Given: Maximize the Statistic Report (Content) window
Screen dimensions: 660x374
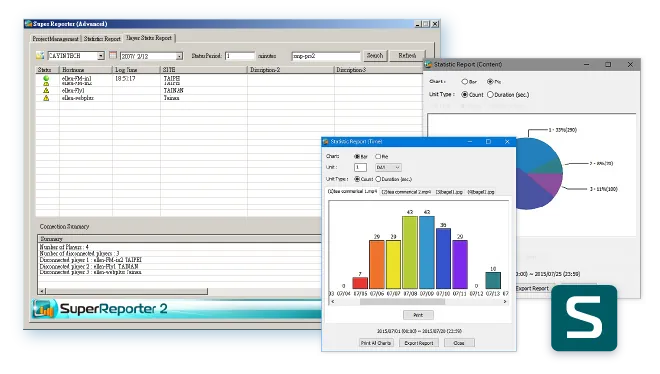Looking at the screenshot, I should coord(608,64).
